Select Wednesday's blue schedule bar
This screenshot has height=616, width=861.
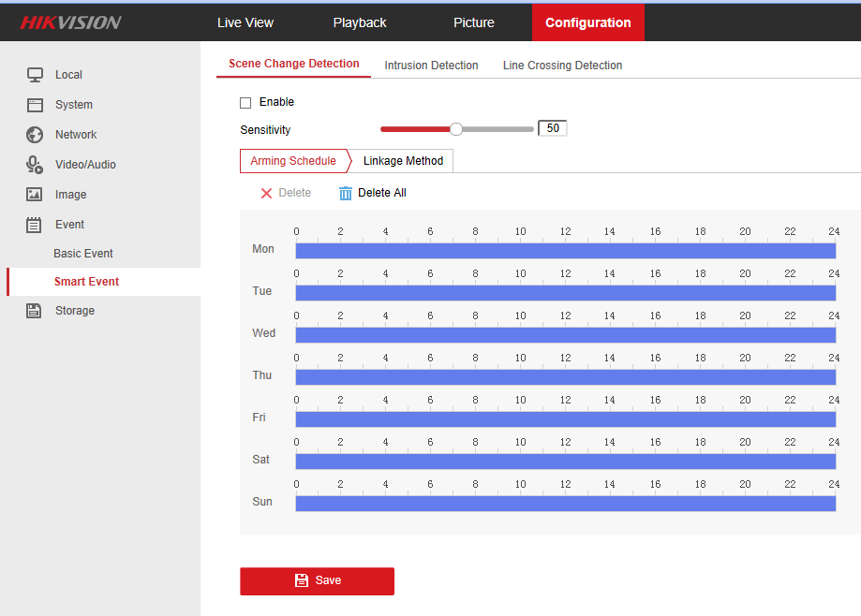point(565,335)
